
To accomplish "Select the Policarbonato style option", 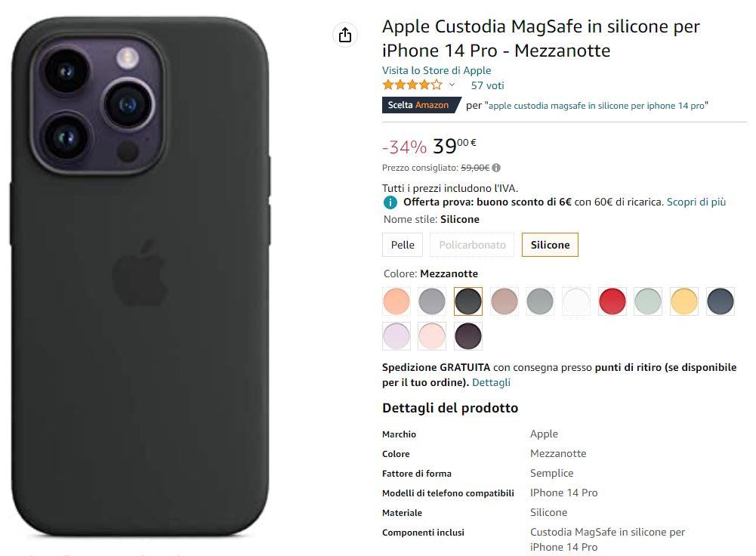I will tap(472, 245).
